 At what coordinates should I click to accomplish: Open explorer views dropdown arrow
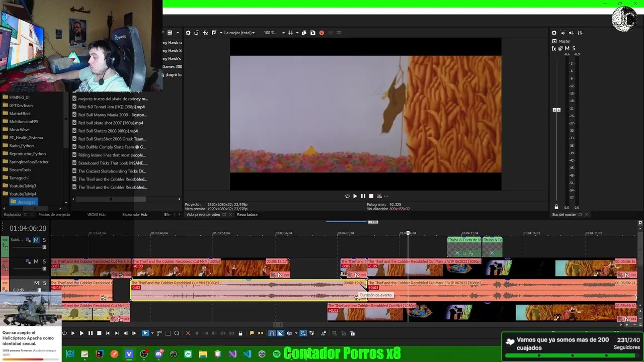click(178, 33)
